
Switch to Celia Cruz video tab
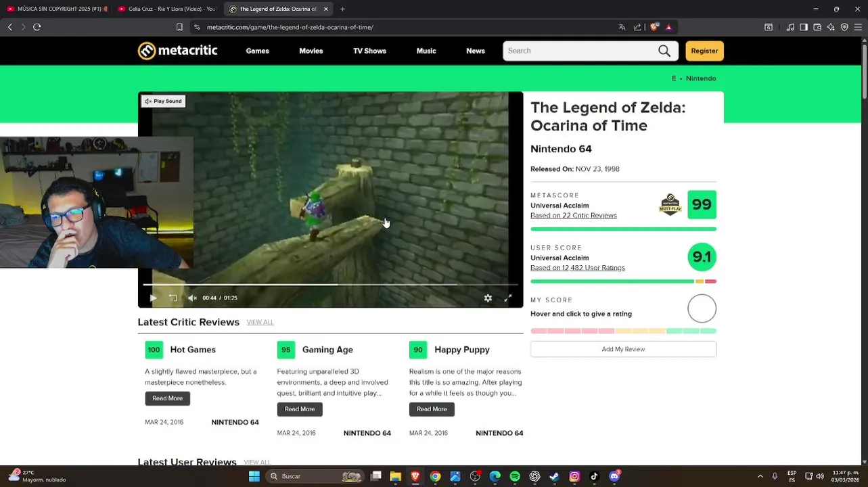[166, 9]
